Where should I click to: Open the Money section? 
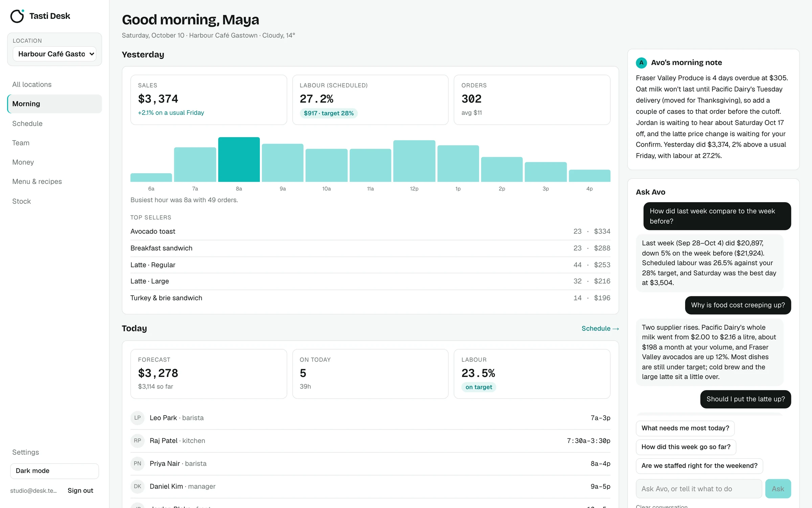(54, 162)
